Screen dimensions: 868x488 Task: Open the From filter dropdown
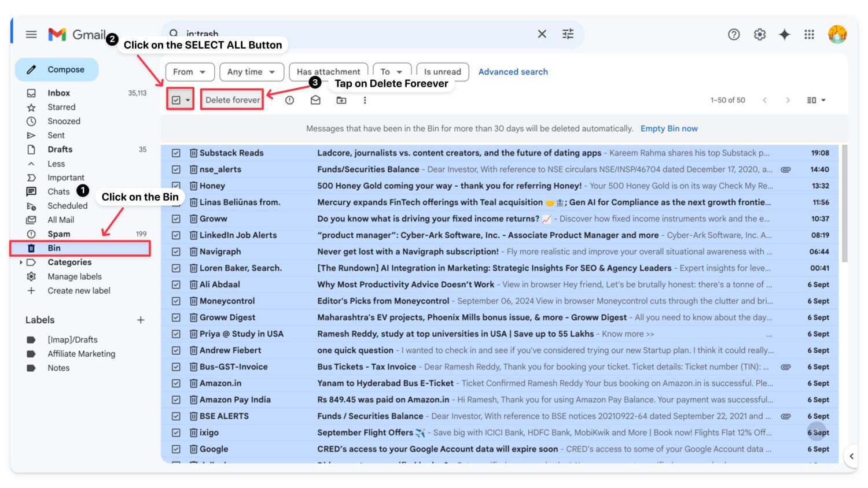tap(190, 72)
